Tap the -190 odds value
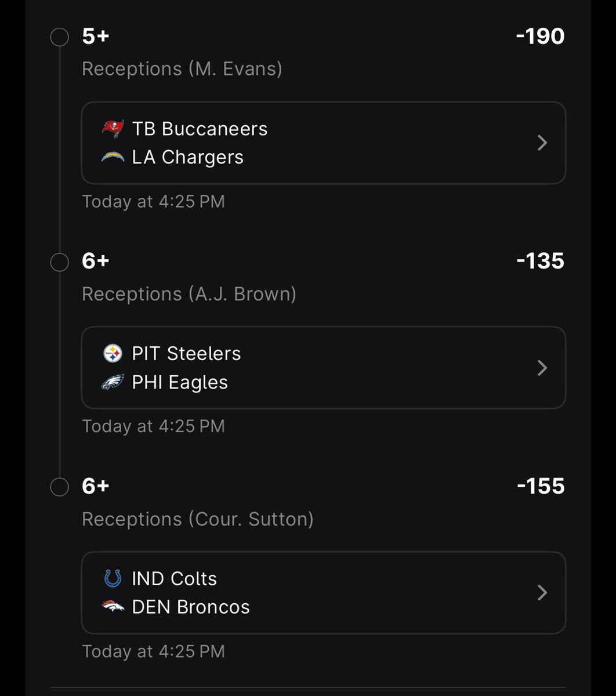This screenshot has height=696, width=616. (x=540, y=37)
